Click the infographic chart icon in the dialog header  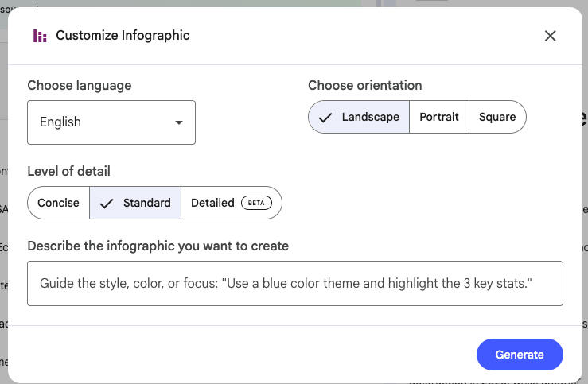tap(39, 36)
